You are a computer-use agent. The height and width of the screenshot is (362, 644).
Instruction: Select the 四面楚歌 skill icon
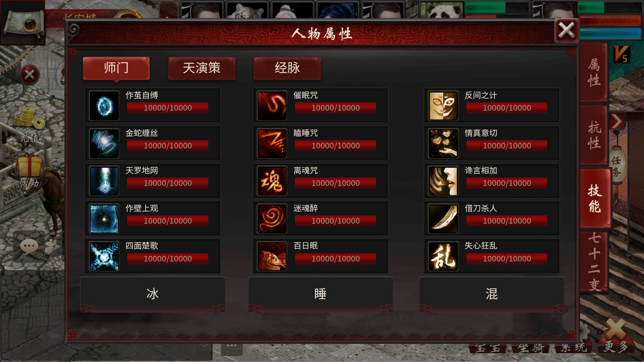pos(104,257)
